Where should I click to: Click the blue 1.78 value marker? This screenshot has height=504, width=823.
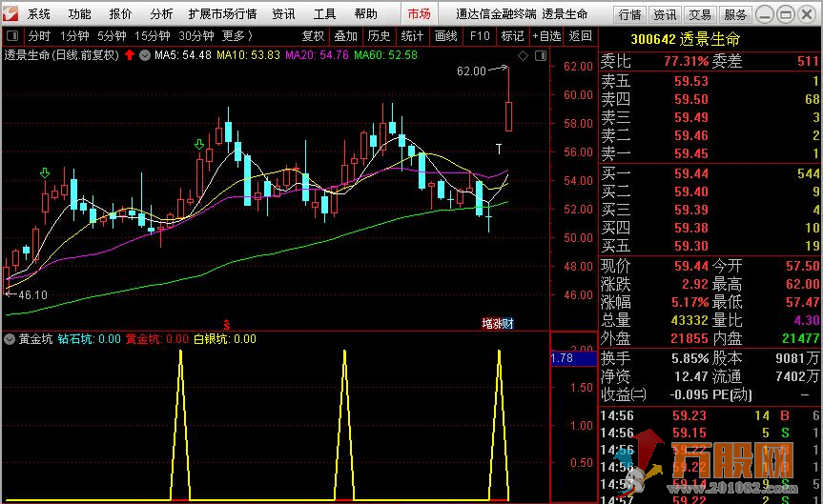tap(563, 358)
